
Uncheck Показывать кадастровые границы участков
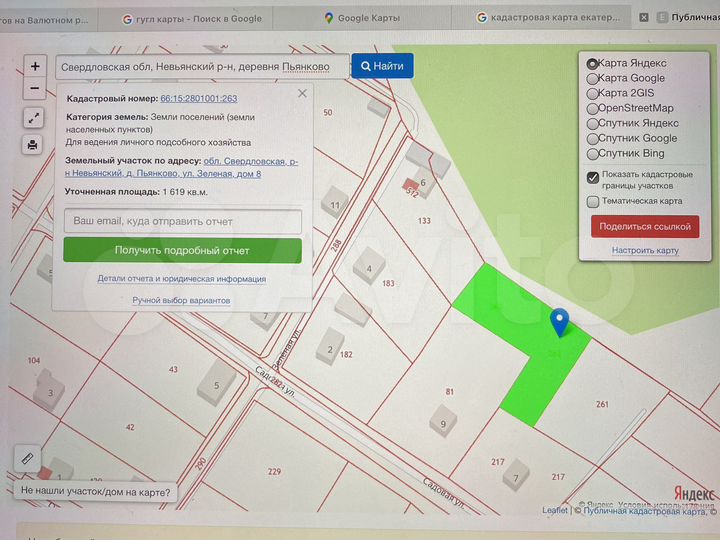593,176
